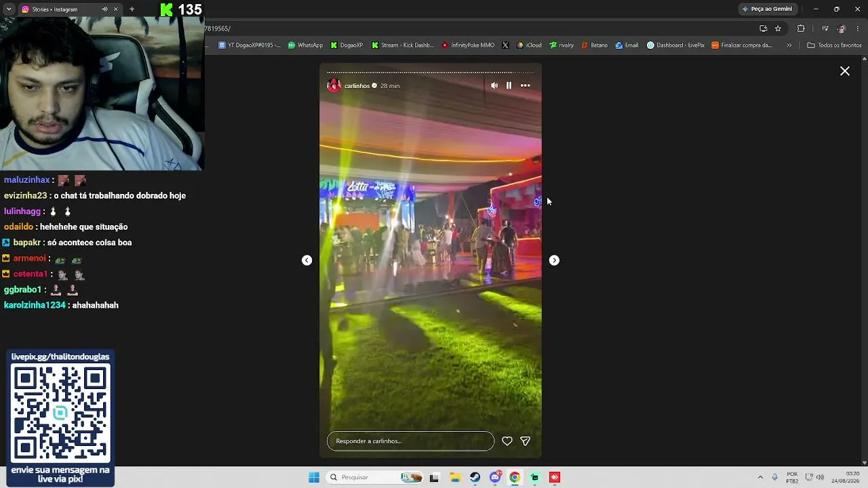Open the X bookmark icon
Viewport: 868px width, 488px height.
coord(505,45)
